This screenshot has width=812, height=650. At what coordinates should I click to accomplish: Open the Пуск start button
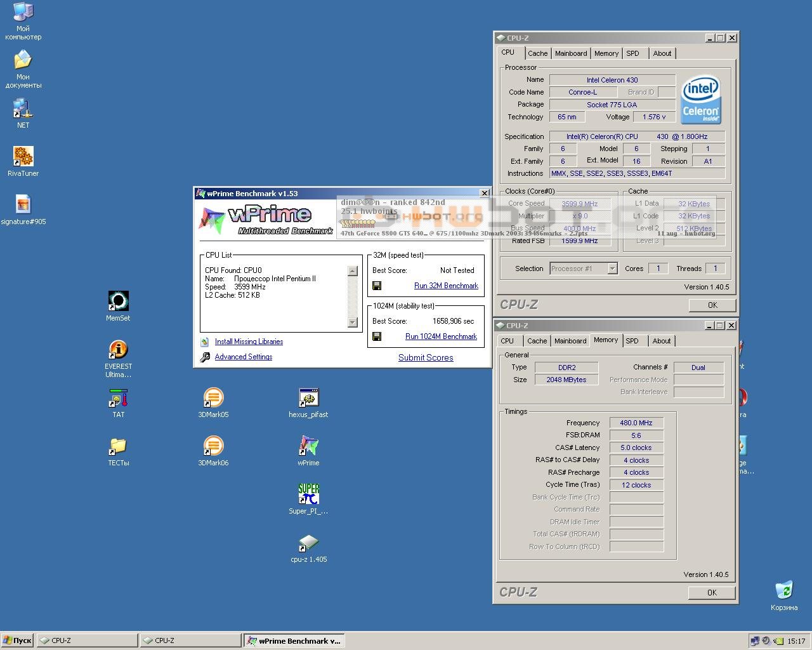[17, 640]
